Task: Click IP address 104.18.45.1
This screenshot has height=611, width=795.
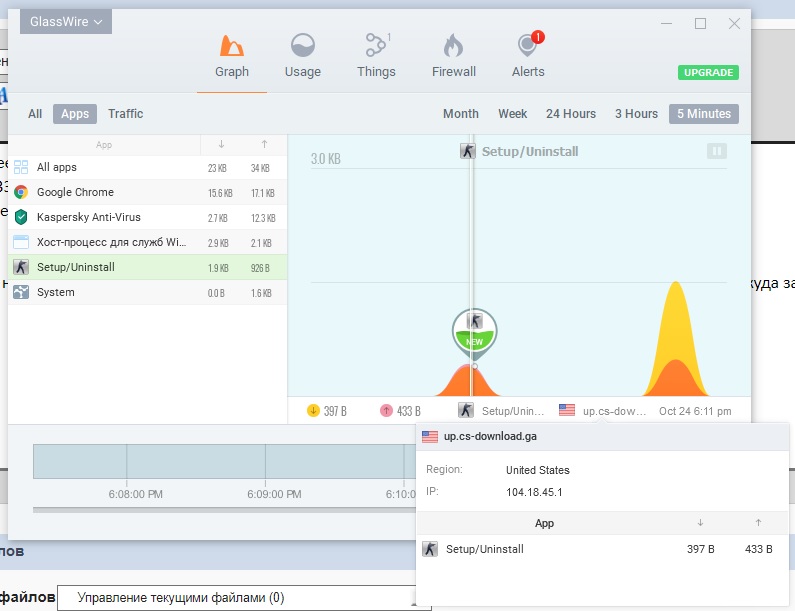Action: point(534,492)
